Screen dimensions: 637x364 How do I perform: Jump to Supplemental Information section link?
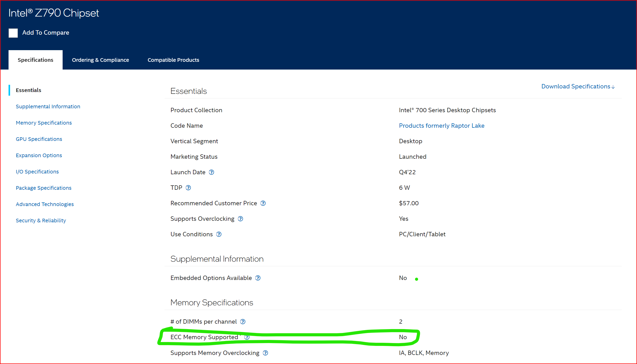48,107
